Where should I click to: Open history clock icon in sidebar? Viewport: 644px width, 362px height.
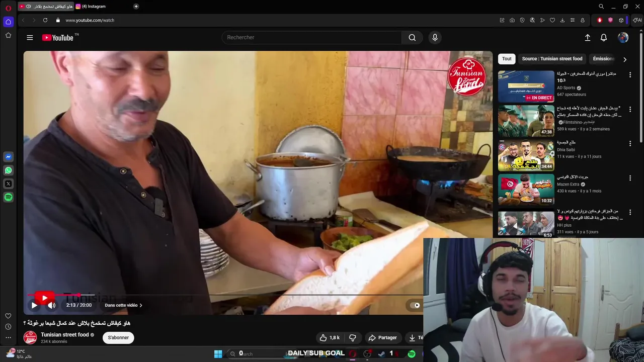(x=8, y=327)
